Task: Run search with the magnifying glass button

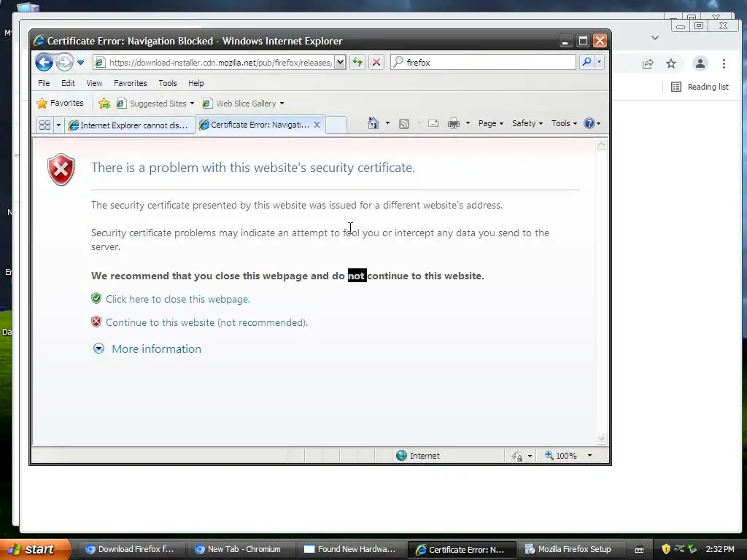Action: [587, 63]
